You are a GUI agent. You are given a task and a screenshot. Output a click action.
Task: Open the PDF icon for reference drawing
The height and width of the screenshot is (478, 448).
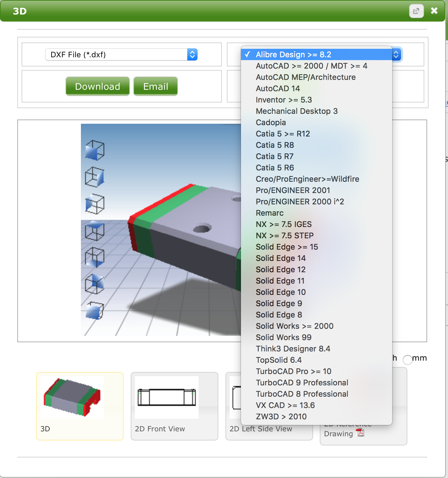click(360, 432)
